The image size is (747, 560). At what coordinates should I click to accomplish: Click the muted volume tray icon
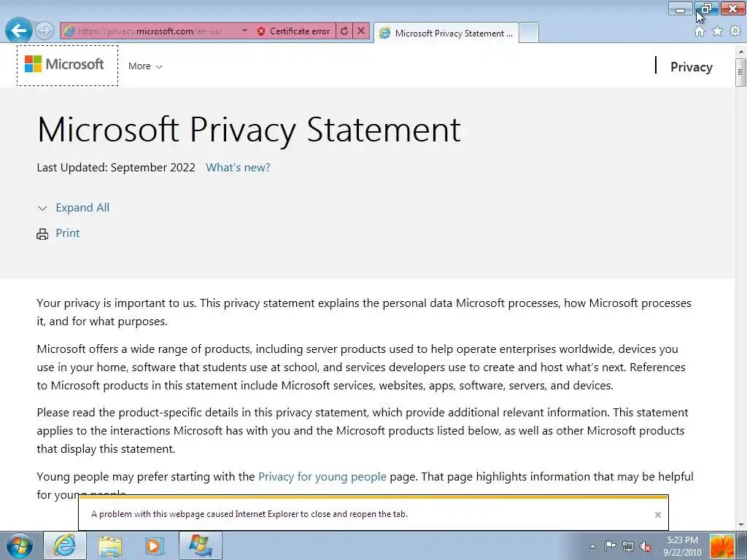646,546
